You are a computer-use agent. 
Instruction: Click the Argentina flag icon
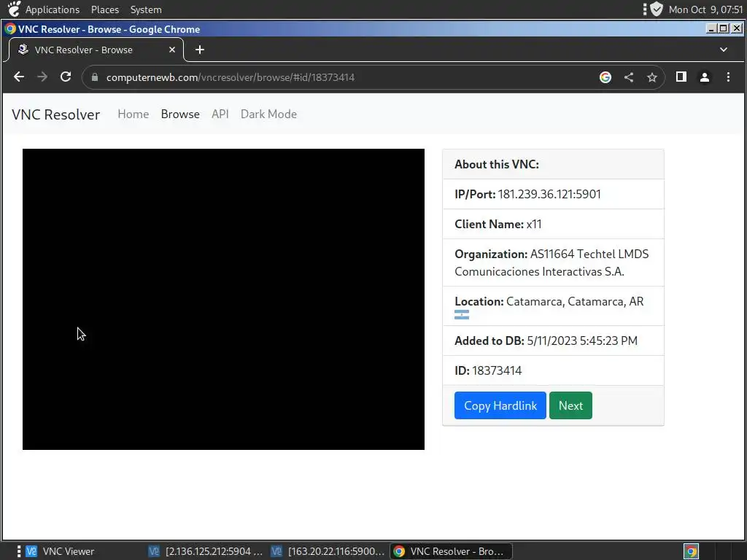pos(462,315)
